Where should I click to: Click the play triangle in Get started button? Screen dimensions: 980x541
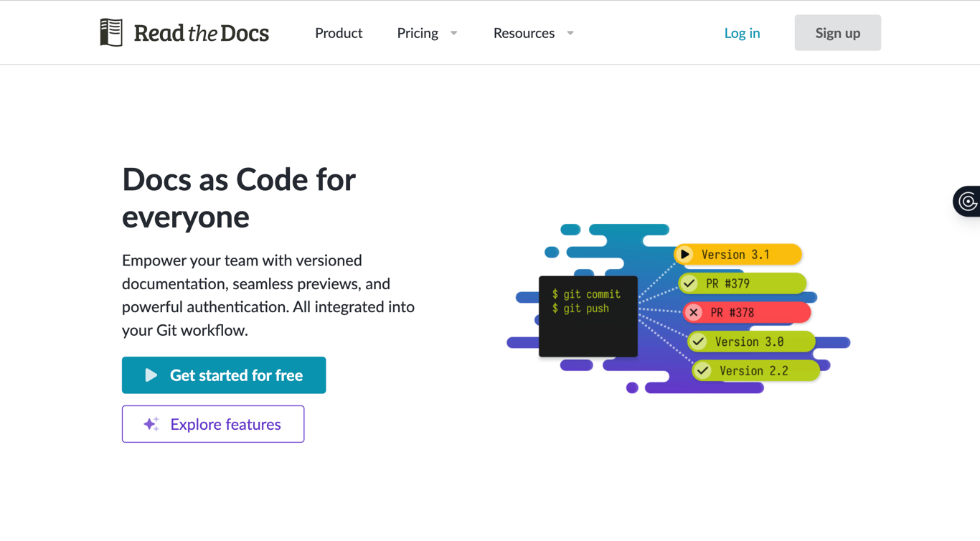(151, 375)
